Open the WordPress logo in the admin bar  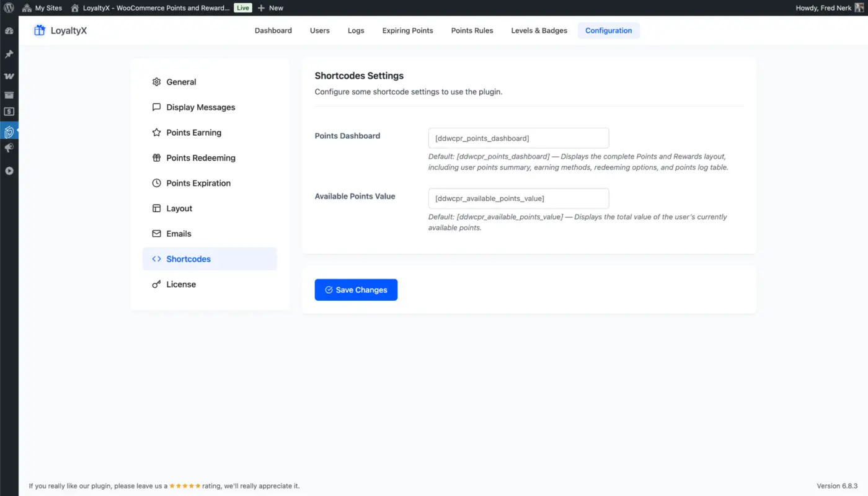9,7
